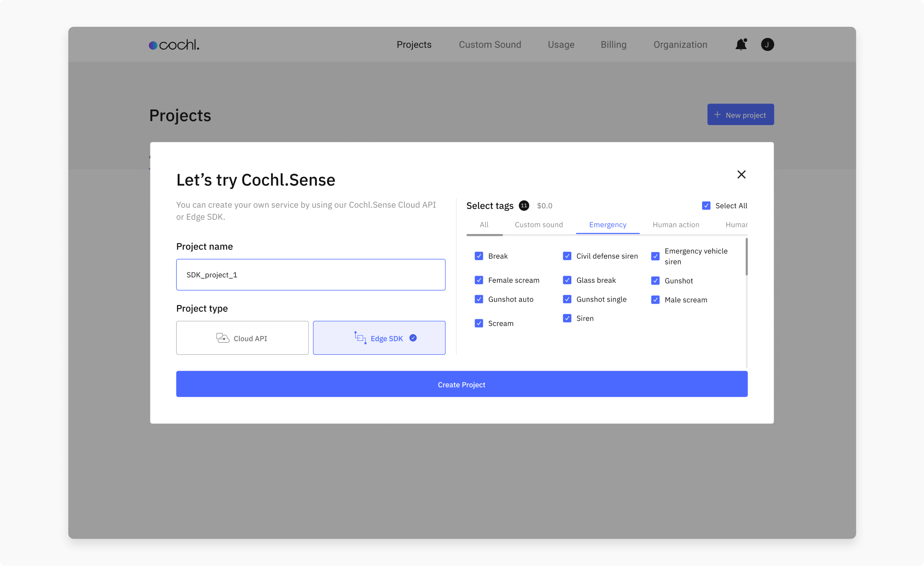Image resolution: width=924 pixels, height=566 pixels.
Task: Click the Cochl logo
Action: tap(174, 45)
